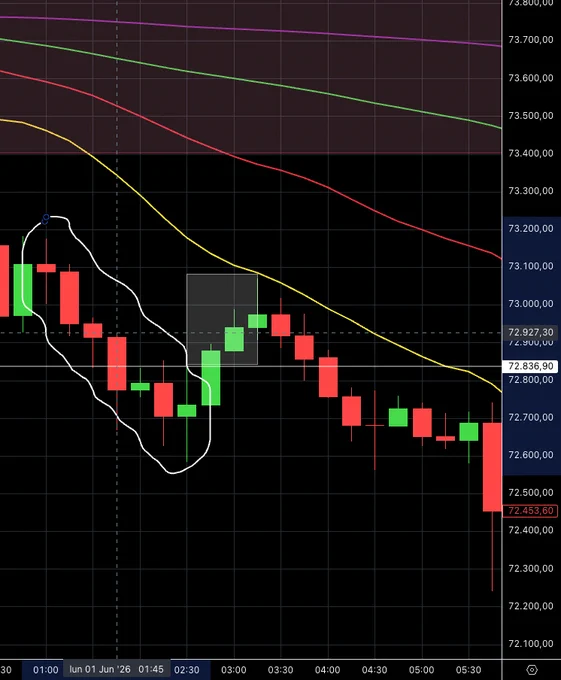The height and width of the screenshot is (680, 561).
Task: Click the 72.100,00 price scale label
Action: 531,644
